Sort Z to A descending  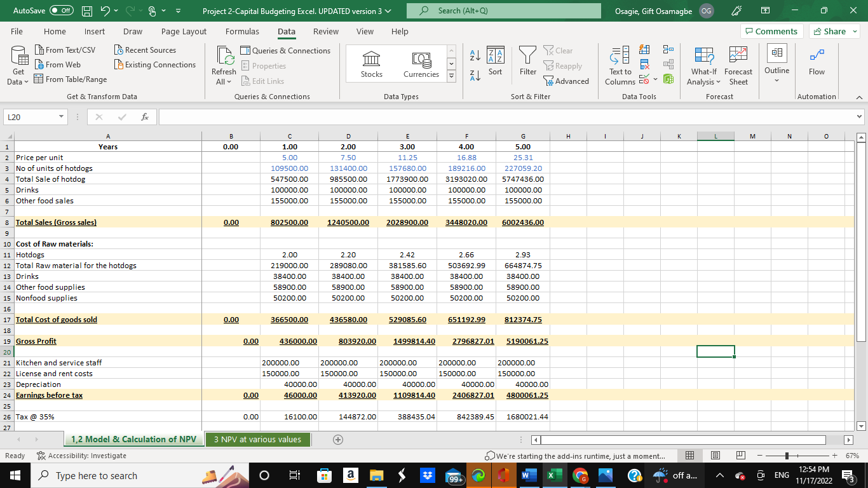[x=477, y=76]
